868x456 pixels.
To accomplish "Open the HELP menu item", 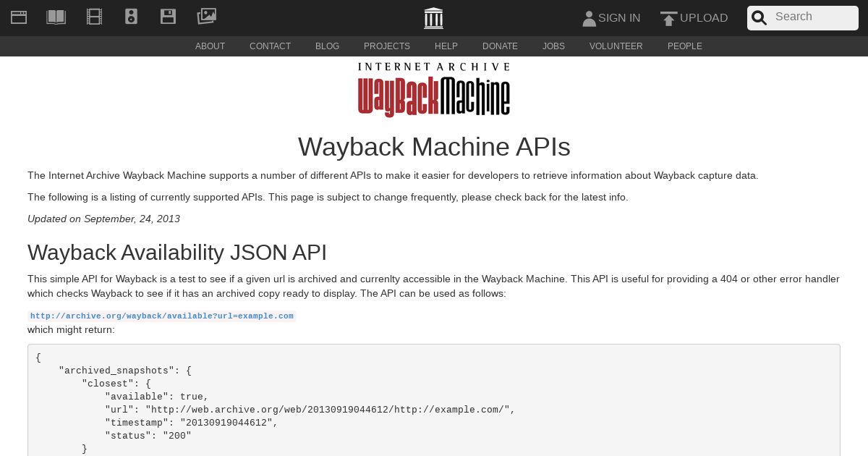I will 446,46.
